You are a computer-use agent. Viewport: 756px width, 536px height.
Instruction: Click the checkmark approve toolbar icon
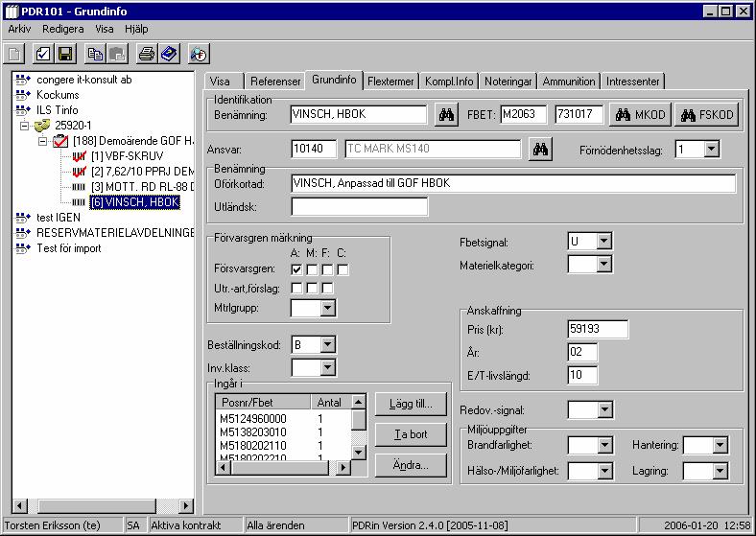(43, 54)
